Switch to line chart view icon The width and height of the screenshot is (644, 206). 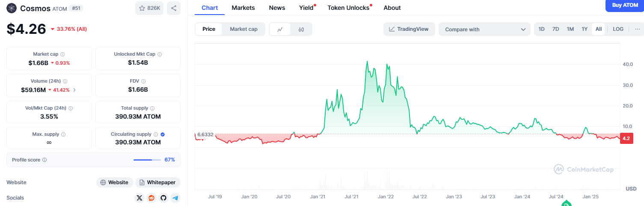(x=280, y=29)
